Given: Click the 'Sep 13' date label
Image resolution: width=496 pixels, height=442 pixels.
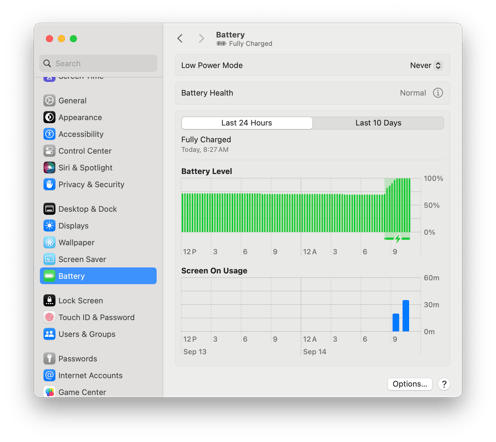Looking at the screenshot, I should (x=195, y=352).
